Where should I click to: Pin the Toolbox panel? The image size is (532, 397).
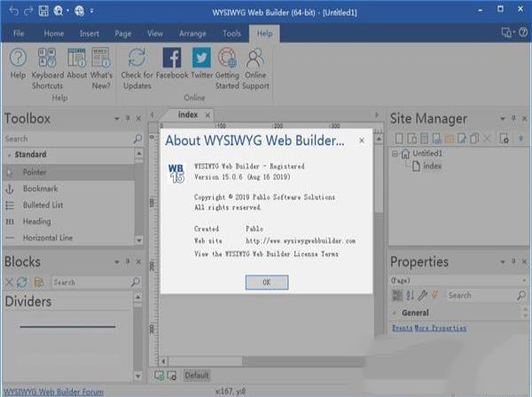click(x=128, y=119)
